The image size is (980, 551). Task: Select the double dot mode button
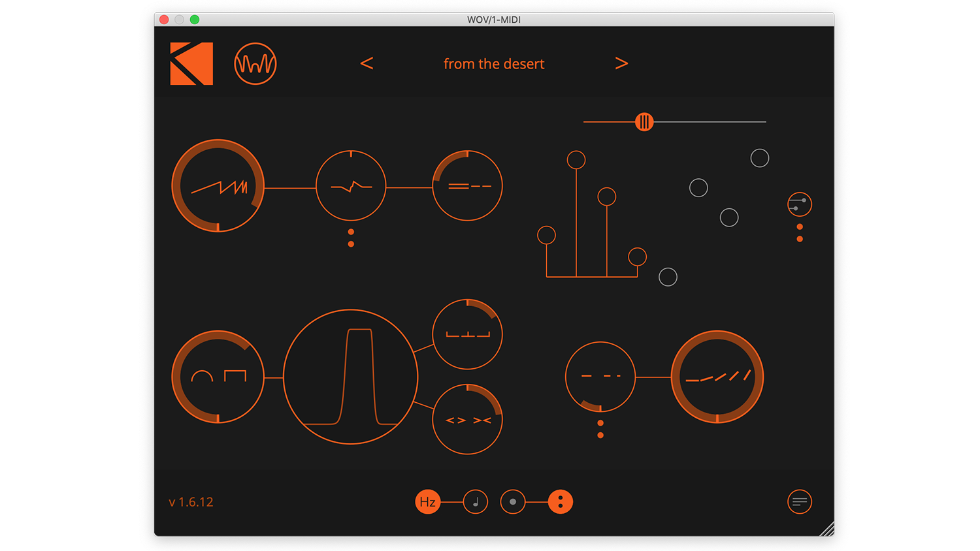click(561, 501)
